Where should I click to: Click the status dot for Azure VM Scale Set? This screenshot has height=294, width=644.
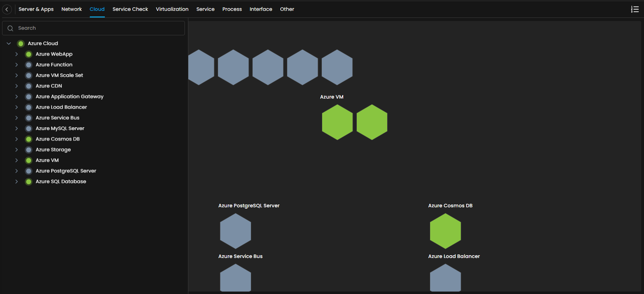[29, 76]
